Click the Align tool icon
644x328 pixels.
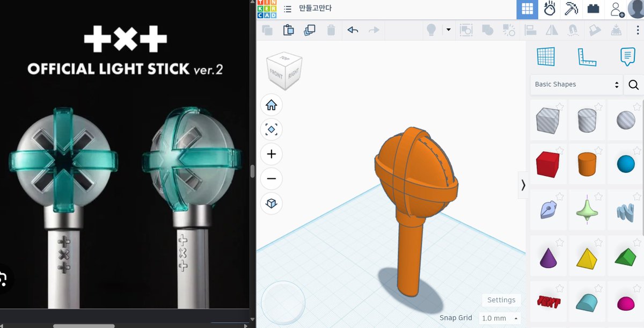click(530, 30)
